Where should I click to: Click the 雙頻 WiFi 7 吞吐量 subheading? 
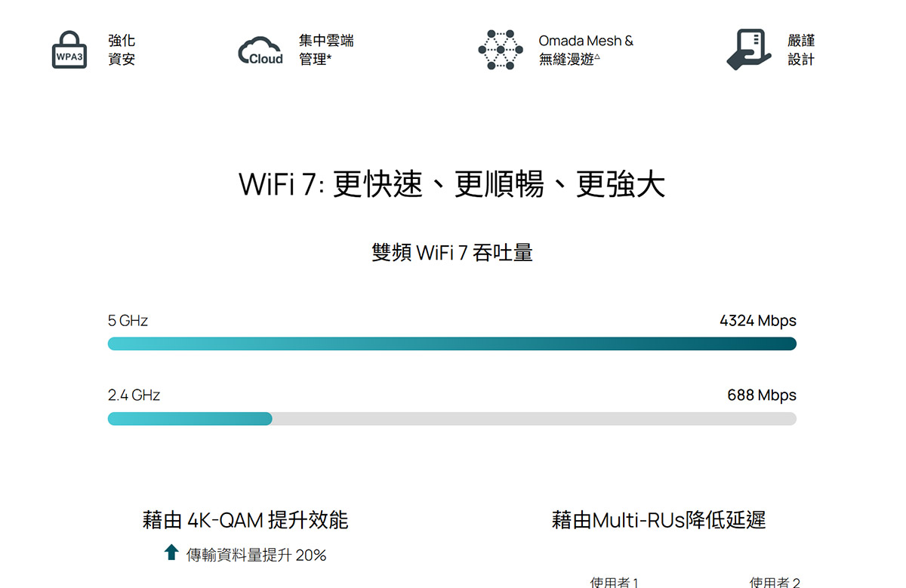click(452, 253)
